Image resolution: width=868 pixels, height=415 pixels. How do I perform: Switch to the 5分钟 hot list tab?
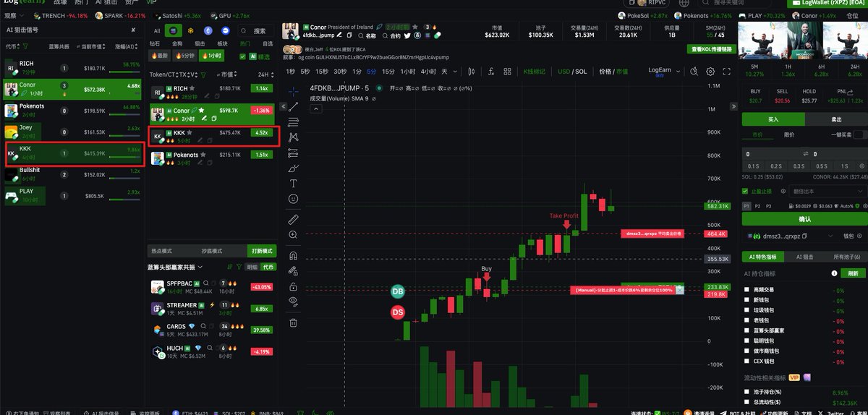point(187,56)
